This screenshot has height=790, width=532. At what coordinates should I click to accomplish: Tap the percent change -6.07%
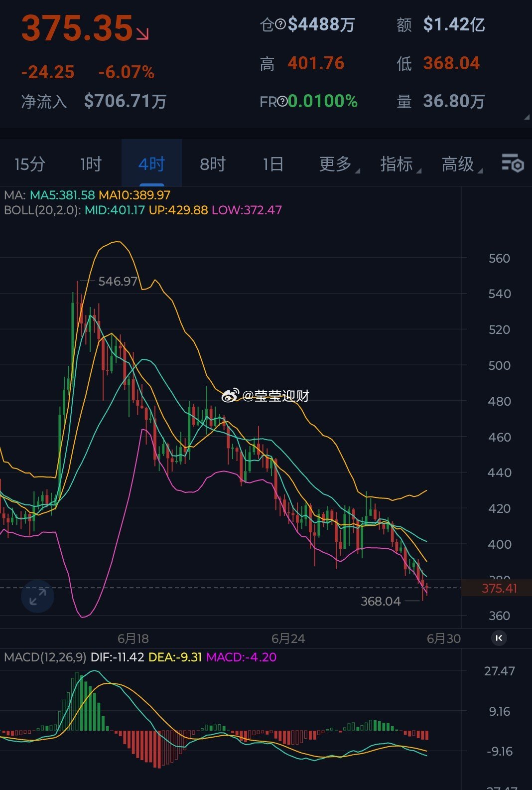coord(127,72)
